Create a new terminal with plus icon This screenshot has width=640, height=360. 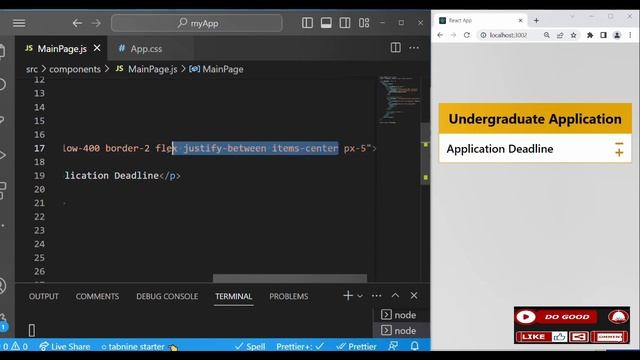(348, 296)
